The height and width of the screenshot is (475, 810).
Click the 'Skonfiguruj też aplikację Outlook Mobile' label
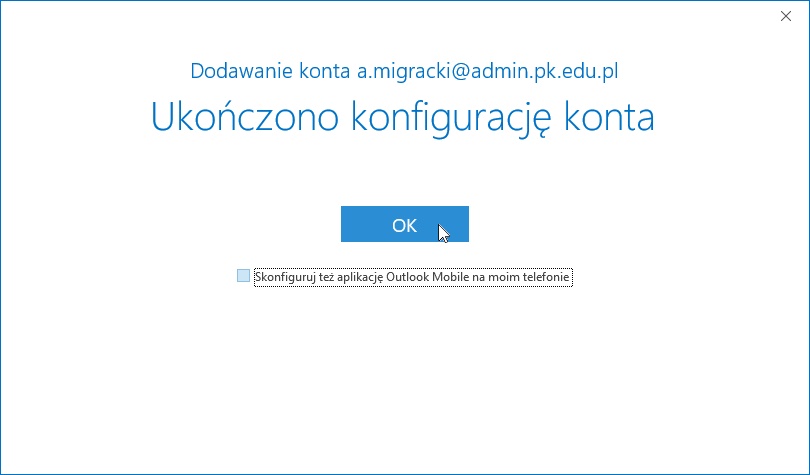point(413,277)
